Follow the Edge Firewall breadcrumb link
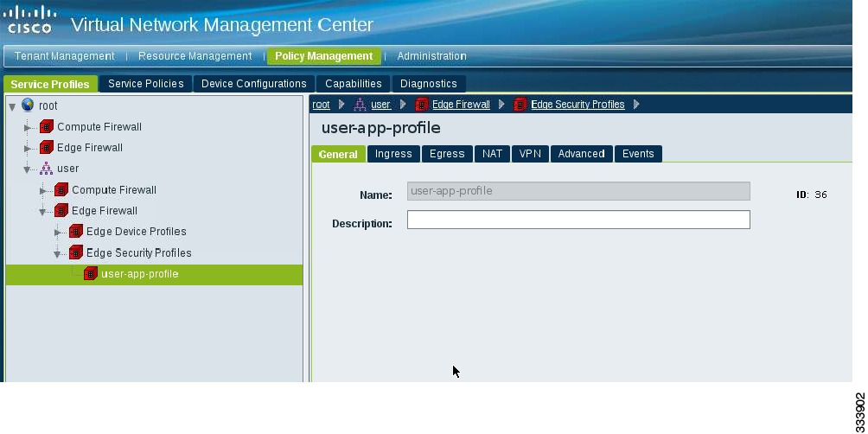Screen dimensions: 868x434 [x=461, y=104]
